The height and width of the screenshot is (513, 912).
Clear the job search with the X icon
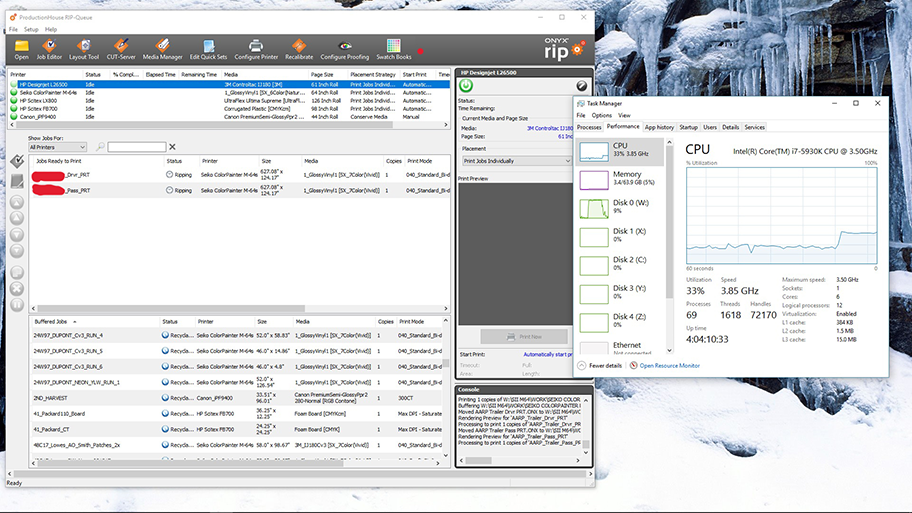pos(172,147)
